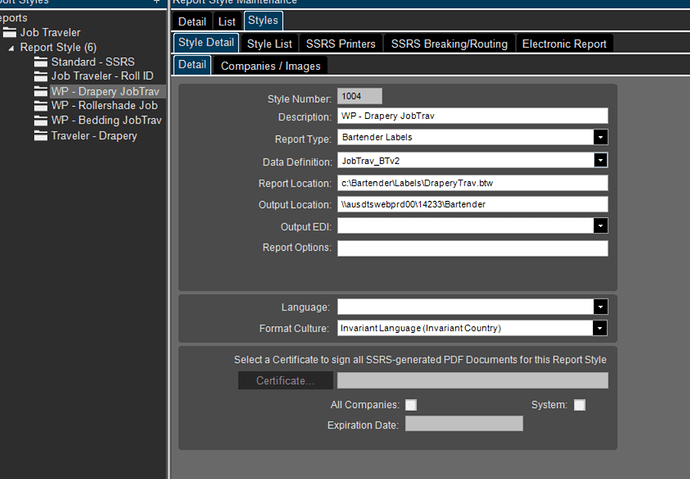This screenshot has height=479, width=690.
Task: Switch to the List tab
Action: [227, 22]
